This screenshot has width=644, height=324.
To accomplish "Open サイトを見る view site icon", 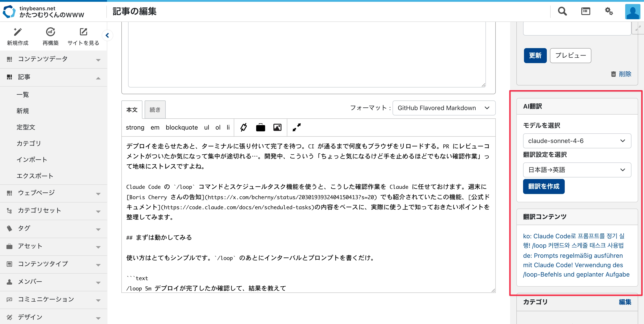I will tap(83, 32).
